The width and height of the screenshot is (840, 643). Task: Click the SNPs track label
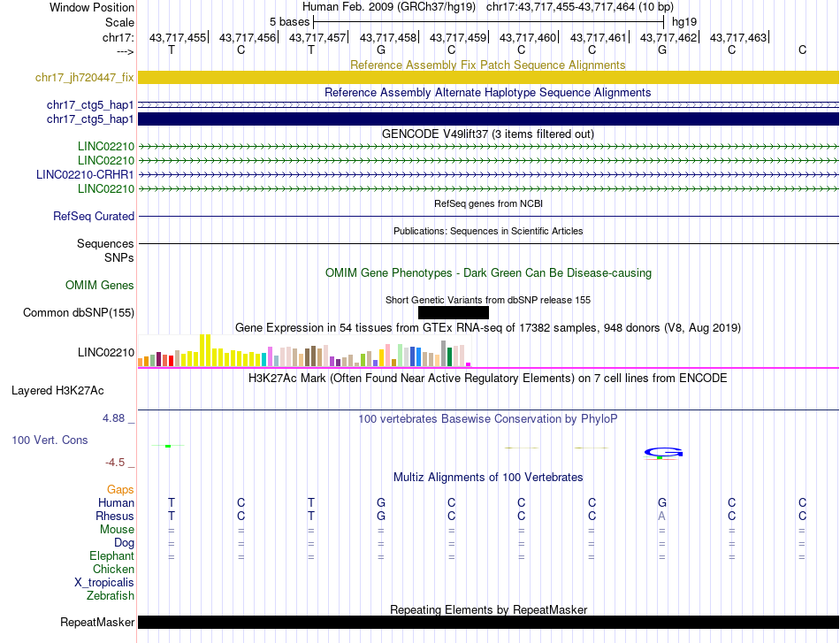tap(119, 257)
